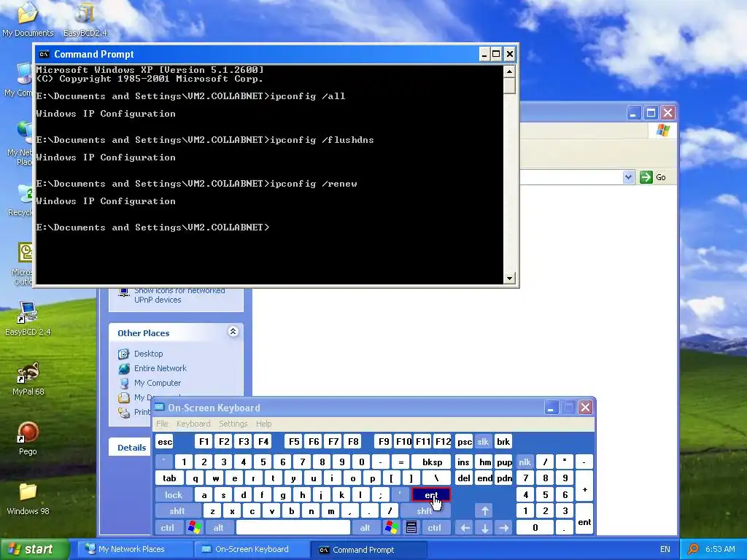Toggle the lock (caps lock) key
747x560 pixels.
(x=174, y=495)
